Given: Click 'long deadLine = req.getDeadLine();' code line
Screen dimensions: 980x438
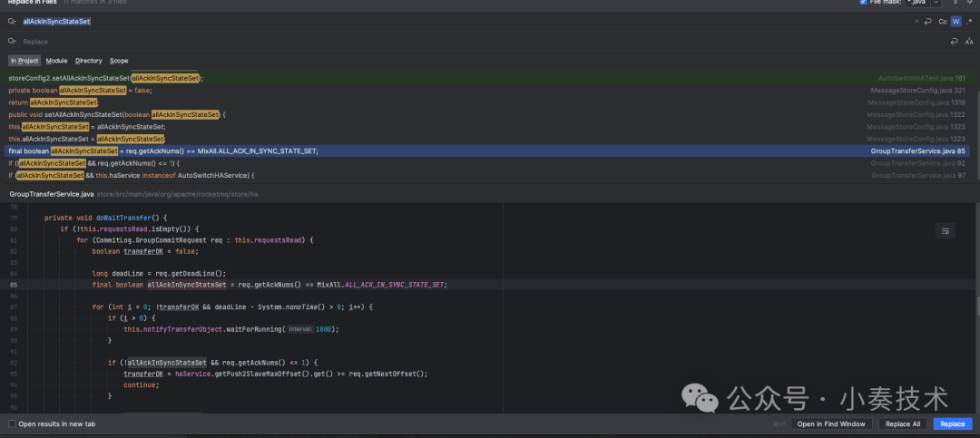Looking at the screenshot, I should [159, 274].
